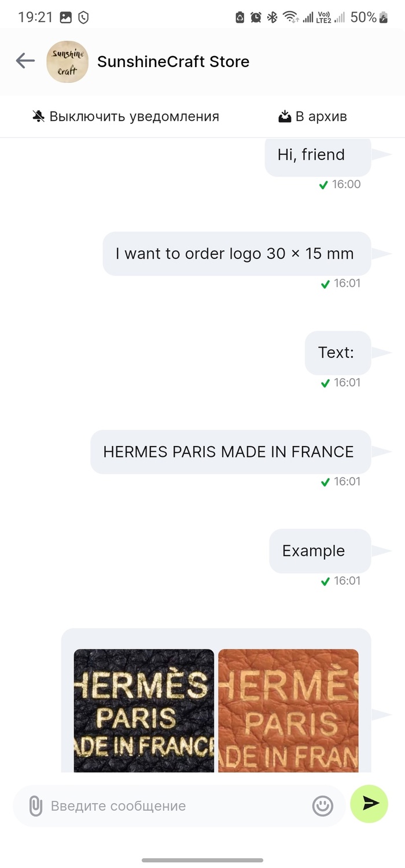The image size is (405, 868).
Task: Tap the alarm clock status icon
Action: (256, 17)
